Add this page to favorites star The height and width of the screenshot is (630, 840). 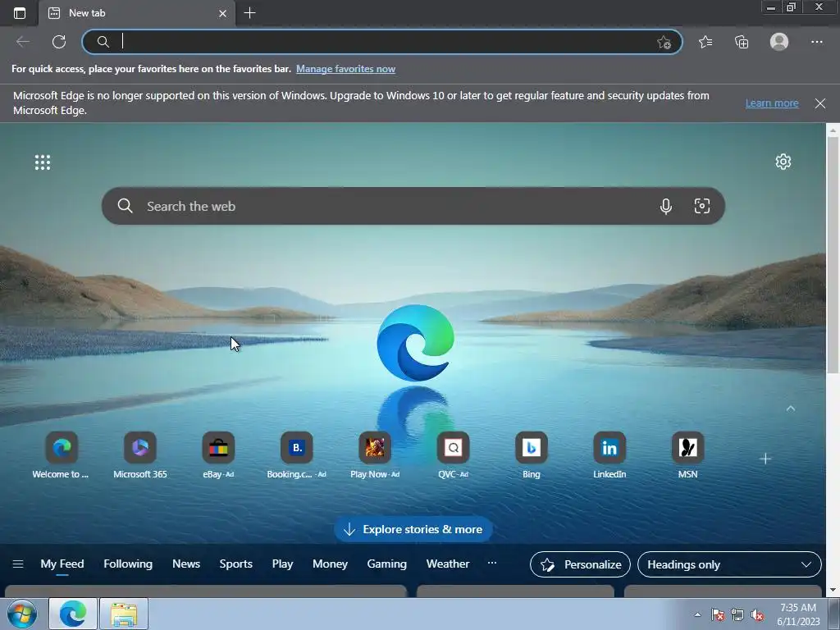point(664,42)
